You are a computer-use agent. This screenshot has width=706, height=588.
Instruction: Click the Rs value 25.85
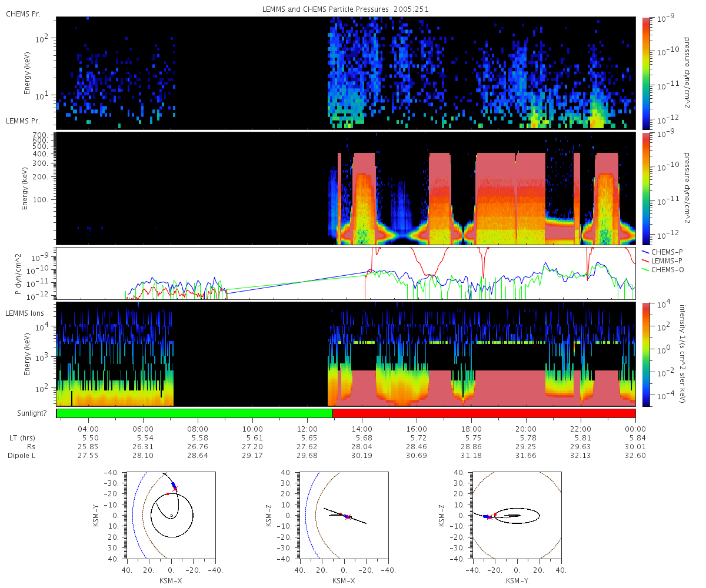[x=88, y=447]
